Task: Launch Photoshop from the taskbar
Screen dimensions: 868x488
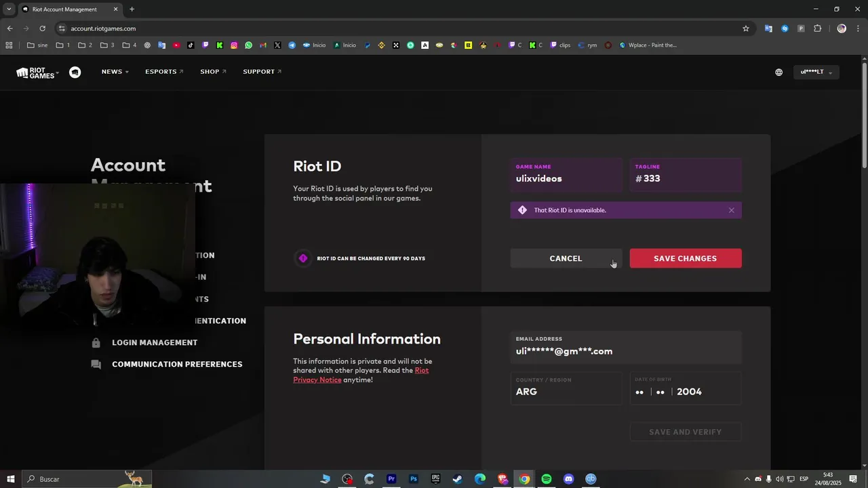Action: pyautogui.click(x=414, y=479)
